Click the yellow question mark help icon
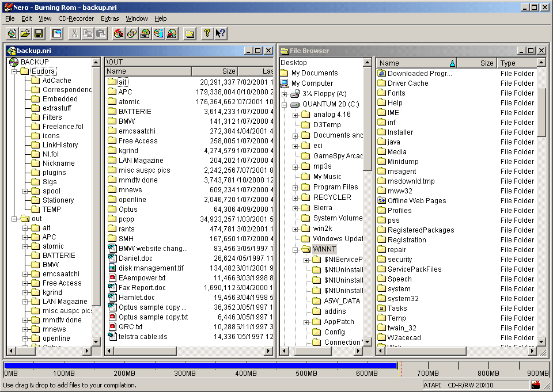This screenshot has height=392, width=553. tap(207, 33)
